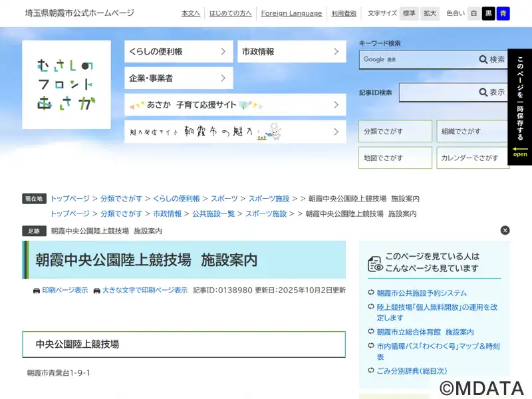
Task: Switch color scheme to 黒
Action: pos(488,13)
